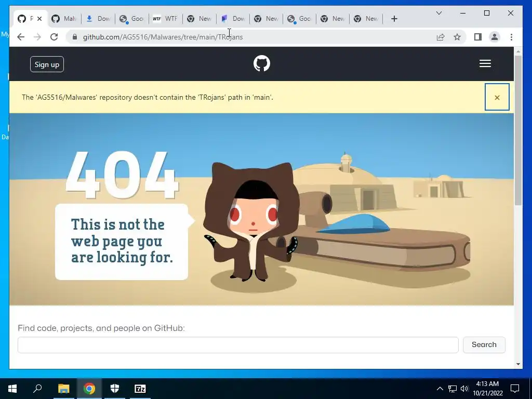This screenshot has height=399, width=532.
Task: Toggle the Chrome side panel
Action: pos(478,37)
